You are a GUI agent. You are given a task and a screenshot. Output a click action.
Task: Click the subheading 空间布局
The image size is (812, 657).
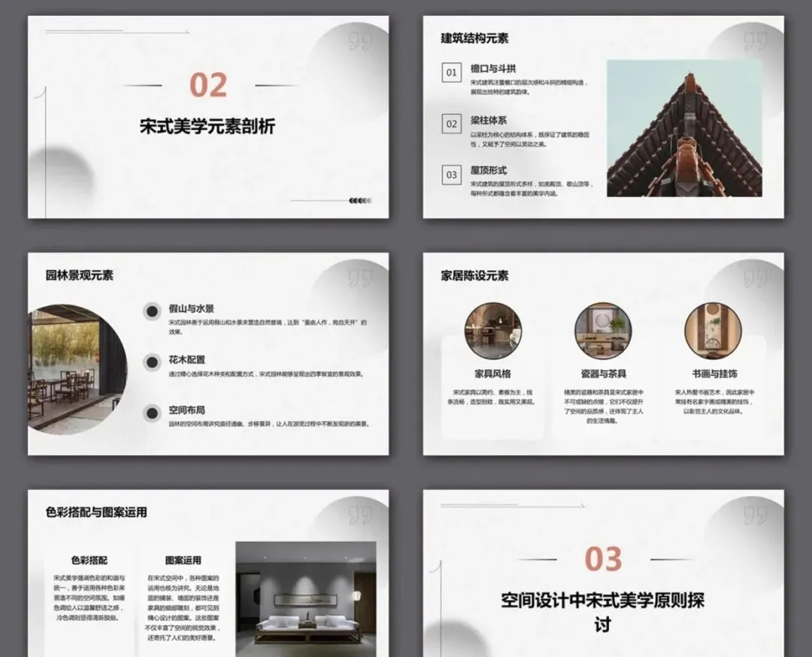(186, 410)
